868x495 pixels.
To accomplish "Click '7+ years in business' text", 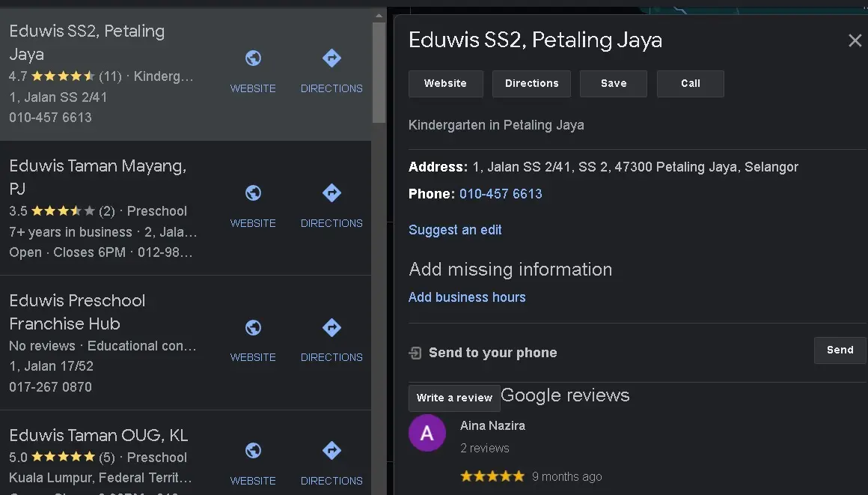I will [x=70, y=232].
